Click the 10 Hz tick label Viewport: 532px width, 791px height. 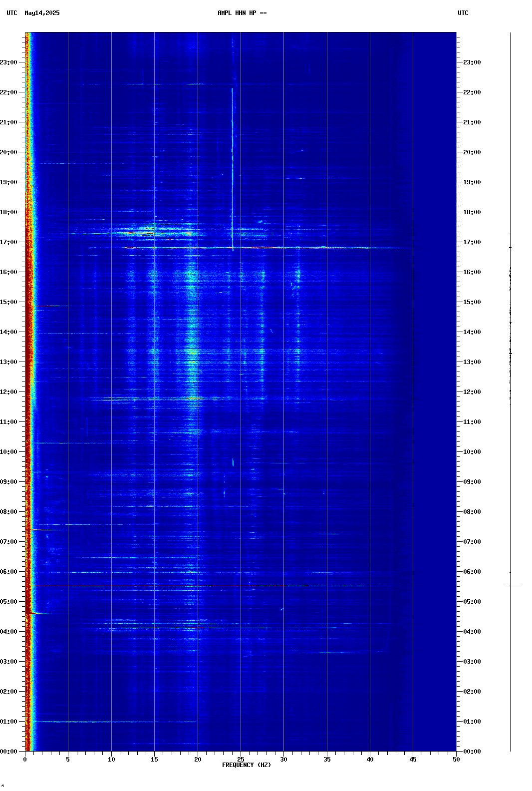click(111, 760)
